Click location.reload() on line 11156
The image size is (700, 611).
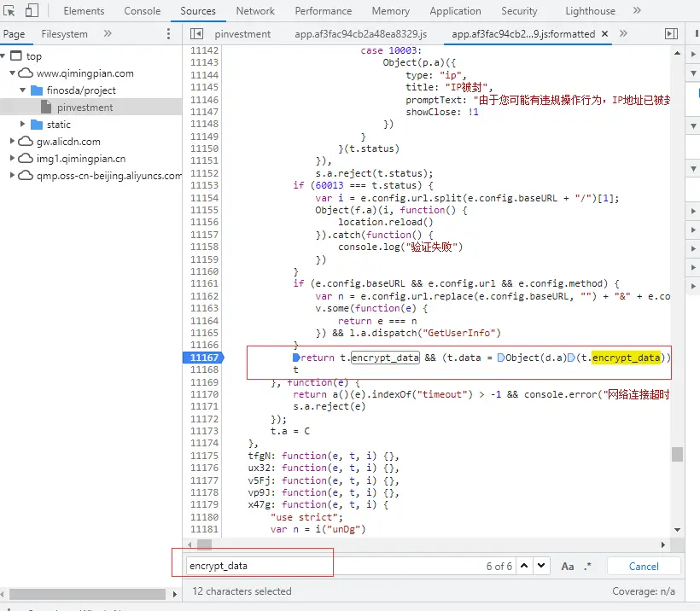coord(385,222)
